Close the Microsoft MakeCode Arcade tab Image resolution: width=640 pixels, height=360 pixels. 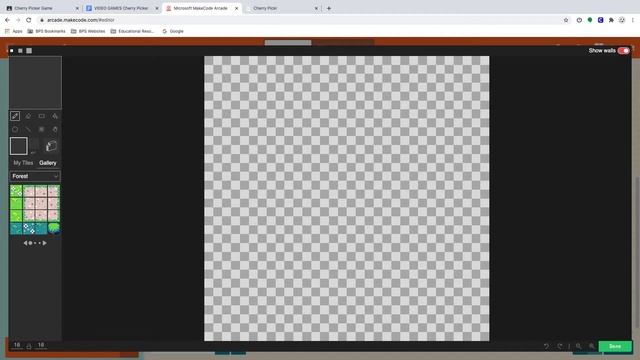236,8
